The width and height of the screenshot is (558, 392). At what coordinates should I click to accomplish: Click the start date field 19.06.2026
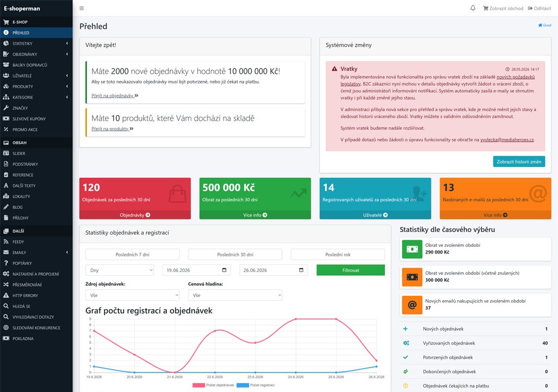coord(196,270)
